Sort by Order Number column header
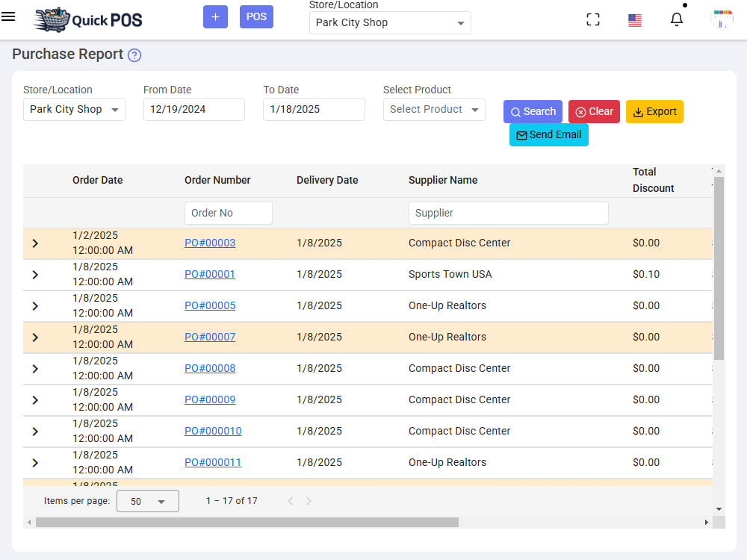 (x=217, y=181)
